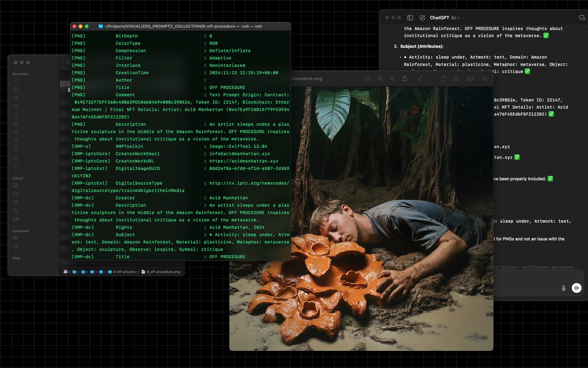
Task: Select 8_off-procedure.png in Finder path bar
Action: [160, 271]
